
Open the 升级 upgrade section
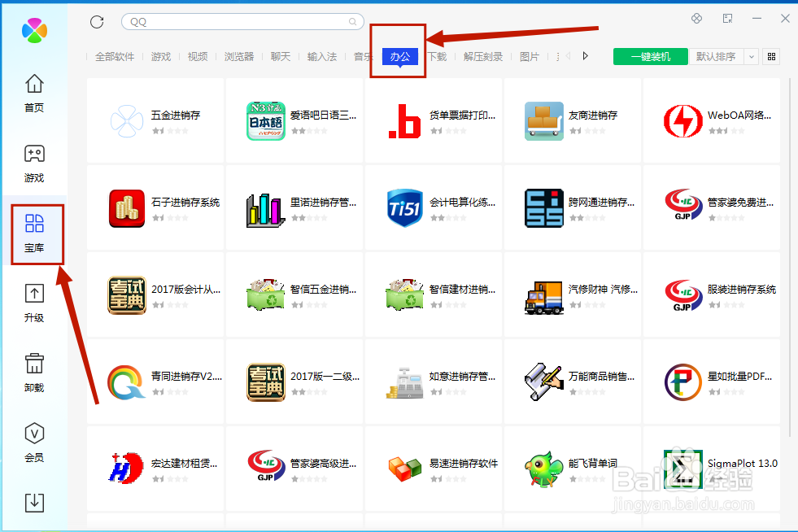pos(34,303)
